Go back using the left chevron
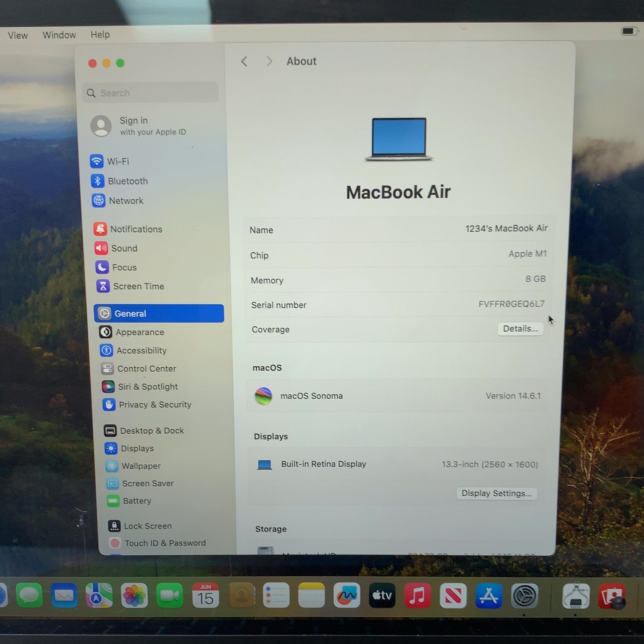The height and width of the screenshot is (644, 644). pyautogui.click(x=244, y=62)
